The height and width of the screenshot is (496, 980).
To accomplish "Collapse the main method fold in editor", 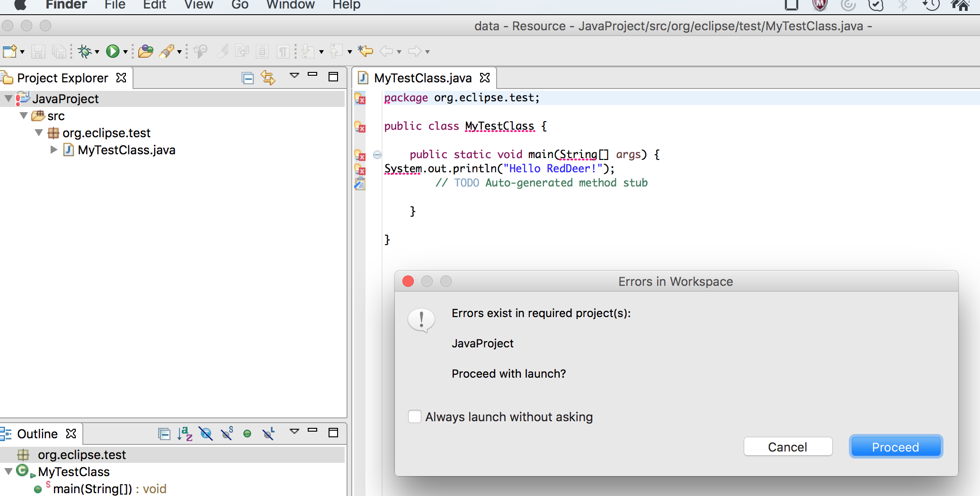I will [377, 154].
